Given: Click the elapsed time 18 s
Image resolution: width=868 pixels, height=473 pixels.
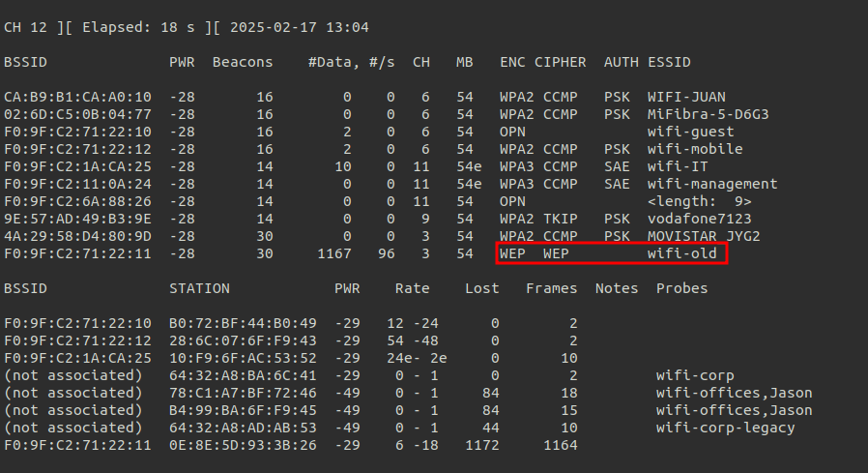Looking at the screenshot, I should coord(178,27).
